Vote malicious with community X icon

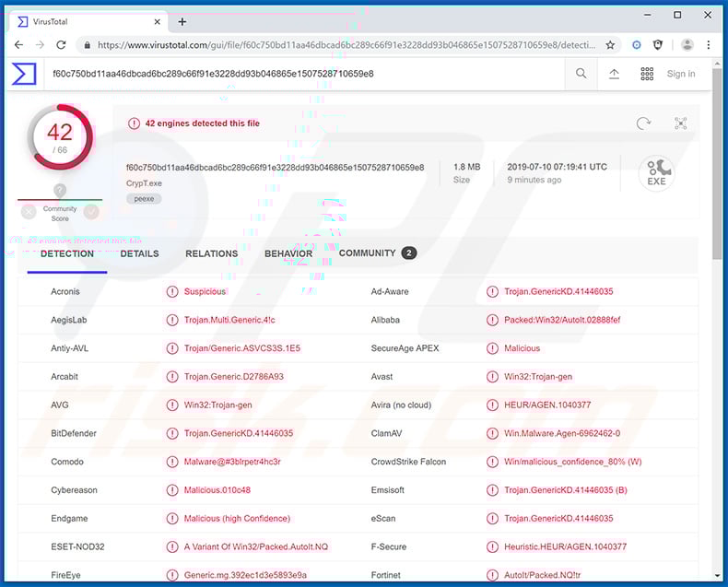pyautogui.click(x=29, y=212)
